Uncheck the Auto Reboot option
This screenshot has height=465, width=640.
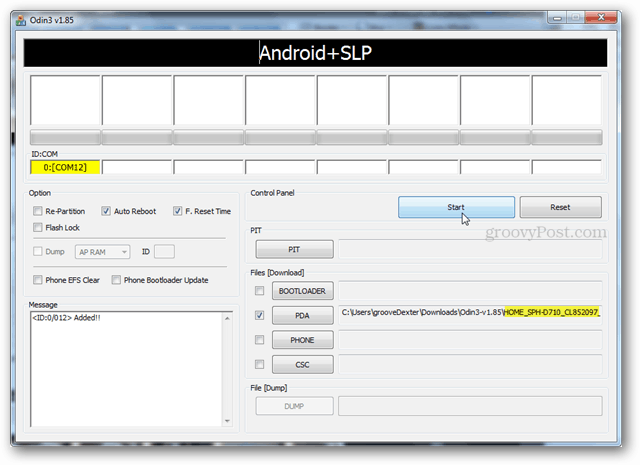(106, 211)
